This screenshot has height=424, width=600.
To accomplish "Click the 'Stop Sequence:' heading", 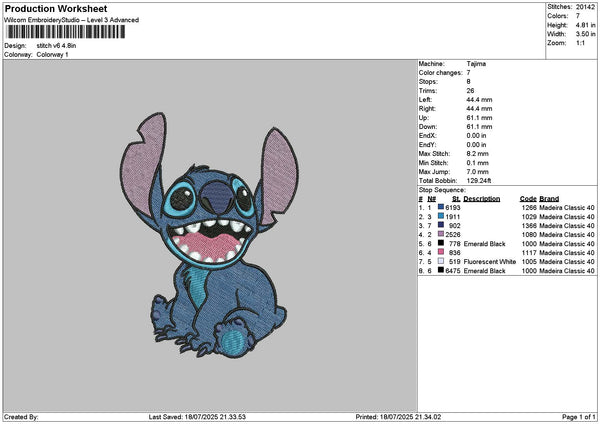I will 442,190.
